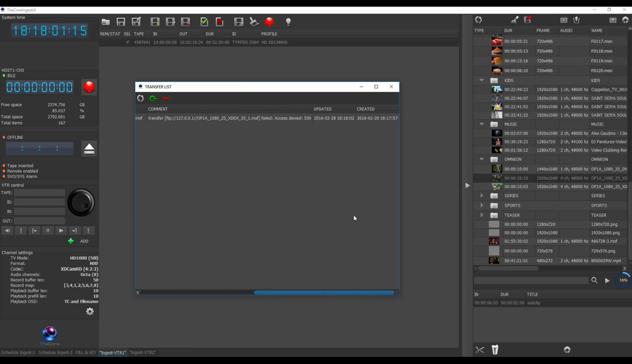This screenshot has width=632, height=364.
Task: Click mark-out brace button
Action: [x=88, y=230]
